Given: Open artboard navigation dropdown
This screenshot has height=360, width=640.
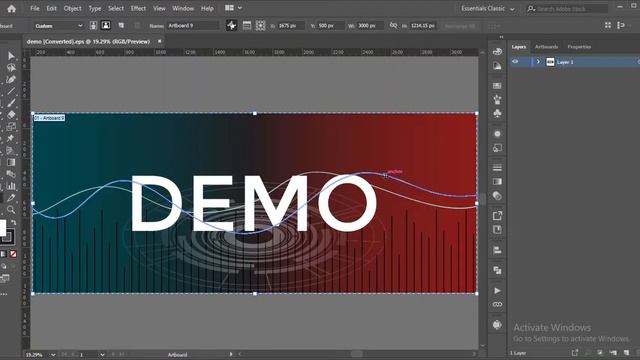Looking at the screenshot, I should [102, 355].
